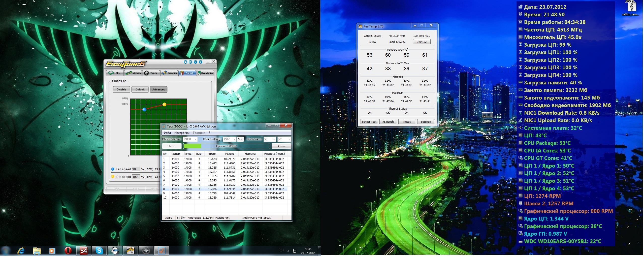Switch to LinX checkmark icon on taskbar
Image resolution: width=644 pixels, height=257 pixels.
point(162,251)
